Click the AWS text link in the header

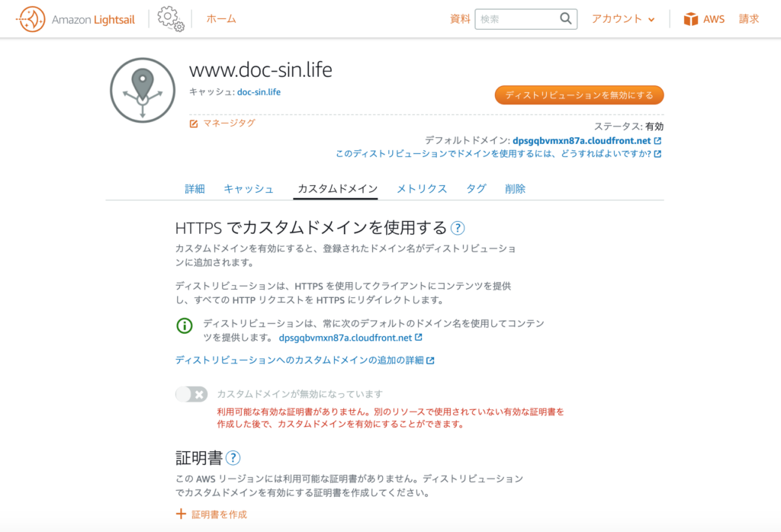pyautogui.click(x=714, y=19)
